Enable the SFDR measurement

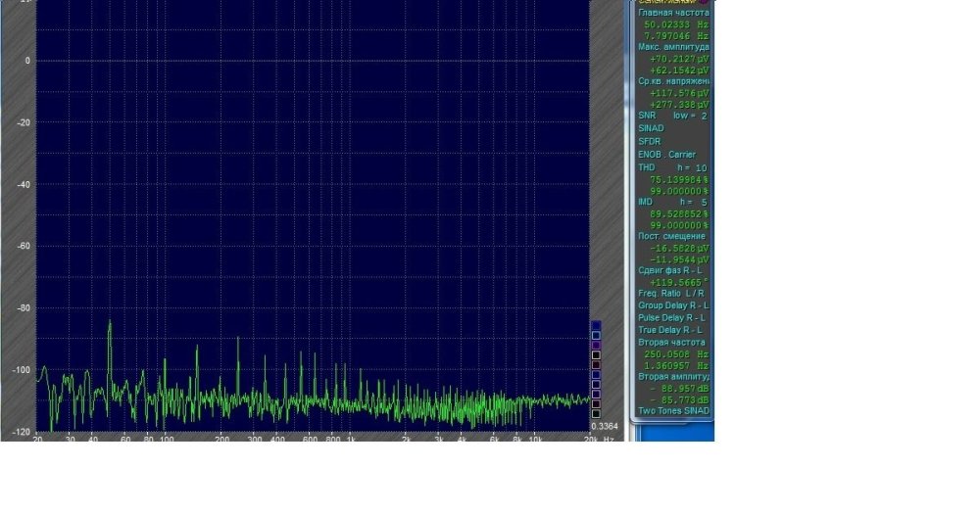pos(649,141)
